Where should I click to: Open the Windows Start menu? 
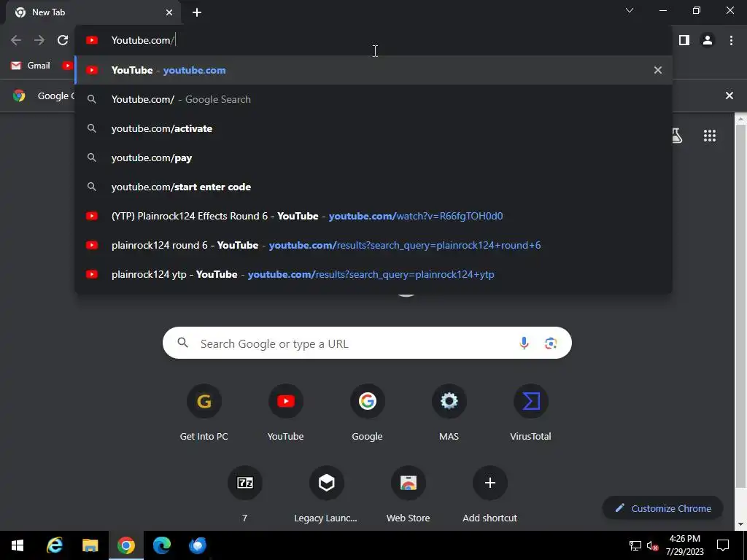tap(18, 545)
